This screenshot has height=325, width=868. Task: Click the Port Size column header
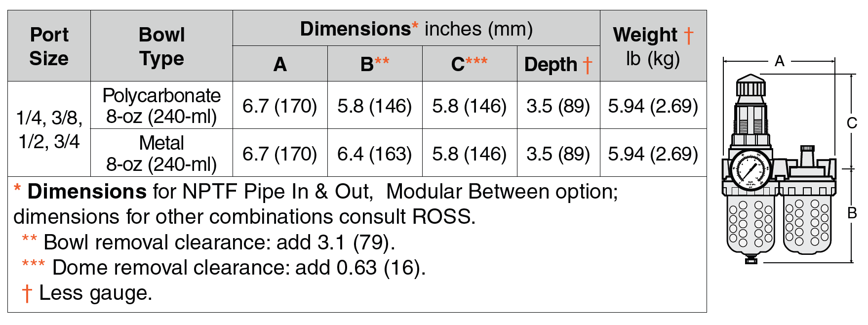point(49,46)
